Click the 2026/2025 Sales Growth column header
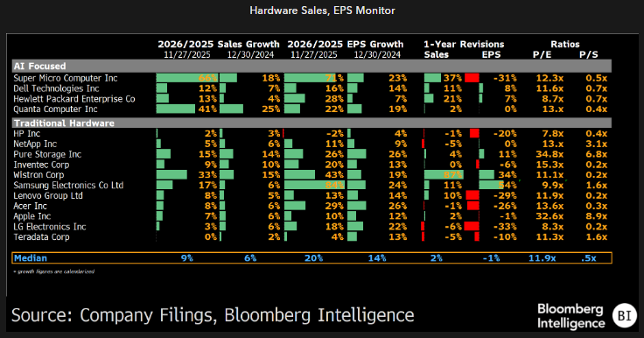Viewport: 644px width, 338px height. pos(219,44)
